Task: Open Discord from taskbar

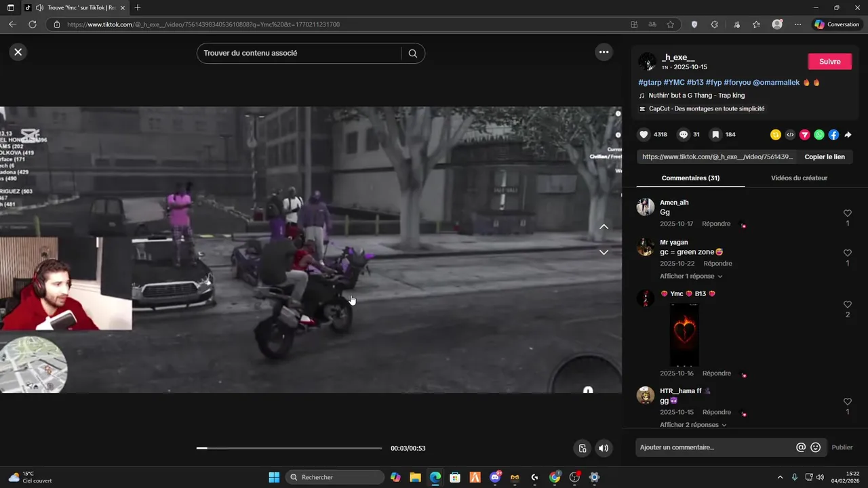Action: (x=495, y=477)
